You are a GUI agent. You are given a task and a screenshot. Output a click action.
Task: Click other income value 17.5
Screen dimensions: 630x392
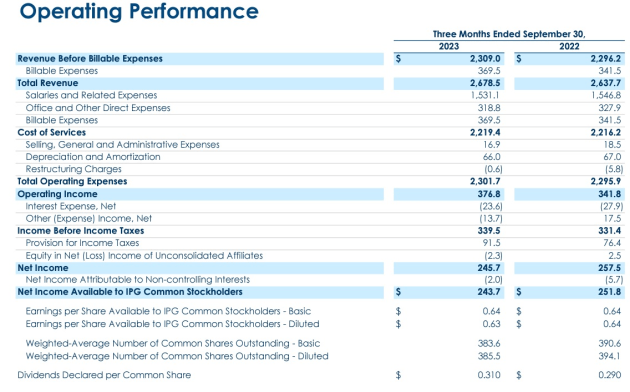[x=612, y=218]
